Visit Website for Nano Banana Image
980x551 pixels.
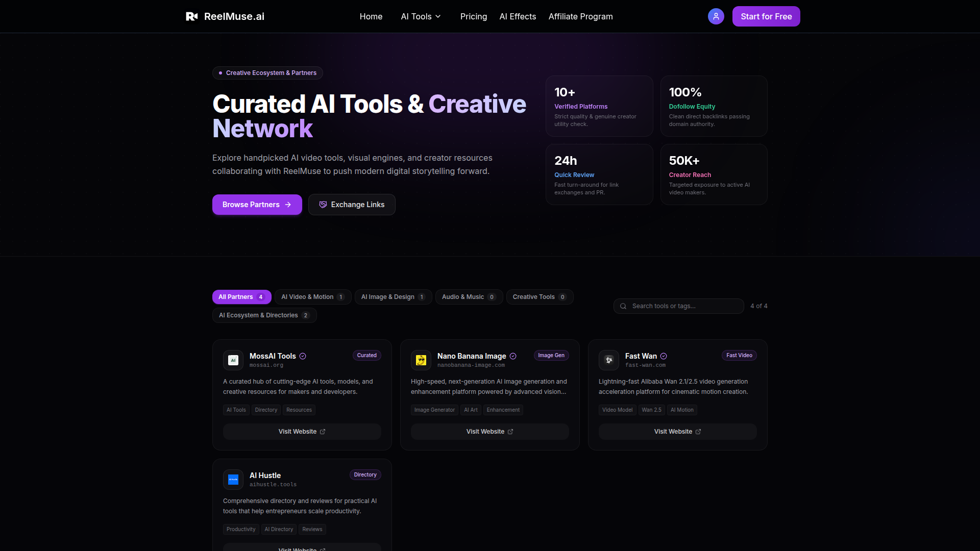[x=490, y=432]
